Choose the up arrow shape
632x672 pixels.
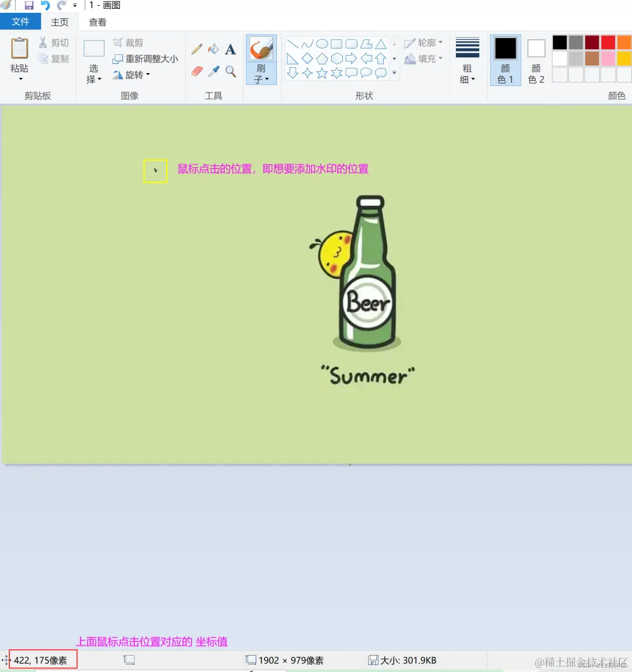(x=381, y=58)
